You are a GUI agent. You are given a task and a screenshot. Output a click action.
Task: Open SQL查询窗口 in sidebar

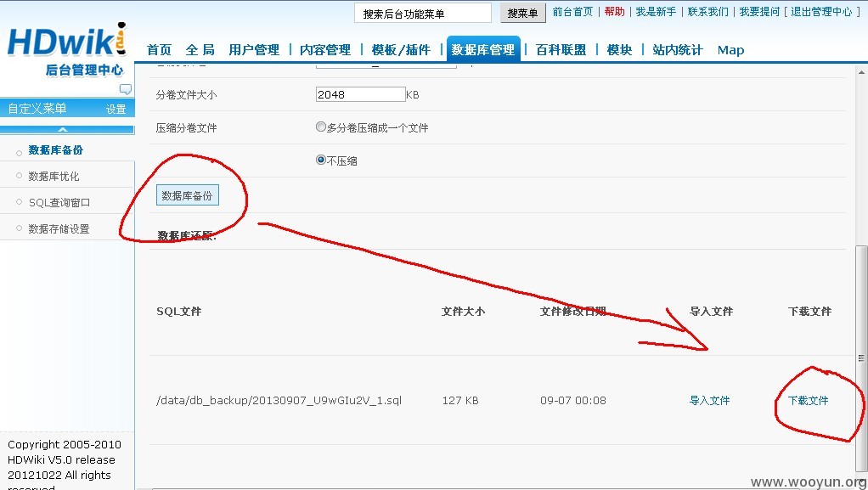tap(59, 203)
